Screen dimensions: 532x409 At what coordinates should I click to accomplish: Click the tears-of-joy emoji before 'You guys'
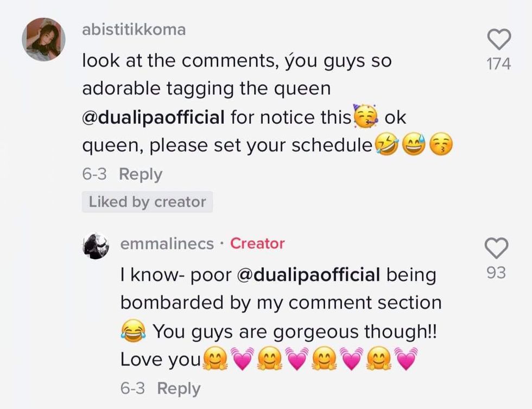(x=134, y=330)
